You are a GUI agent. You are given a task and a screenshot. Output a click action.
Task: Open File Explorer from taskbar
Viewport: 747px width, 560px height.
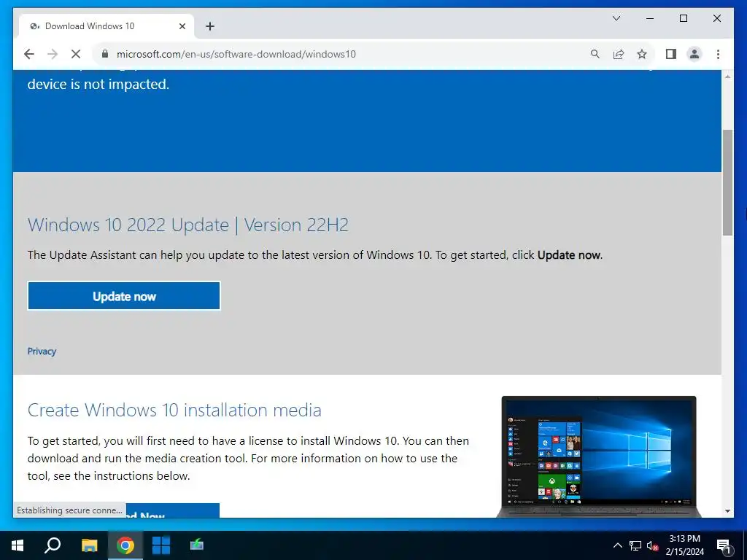click(x=90, y=545)
